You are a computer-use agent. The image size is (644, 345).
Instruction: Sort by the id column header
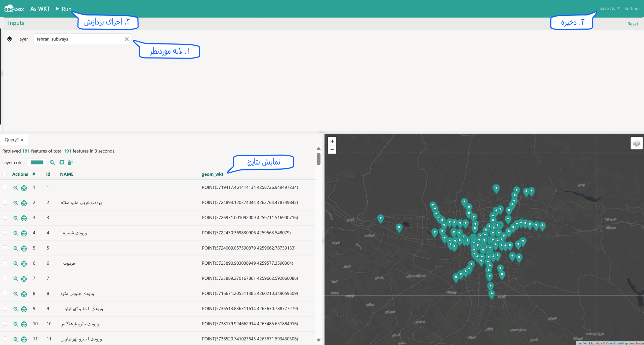[48, 174]
